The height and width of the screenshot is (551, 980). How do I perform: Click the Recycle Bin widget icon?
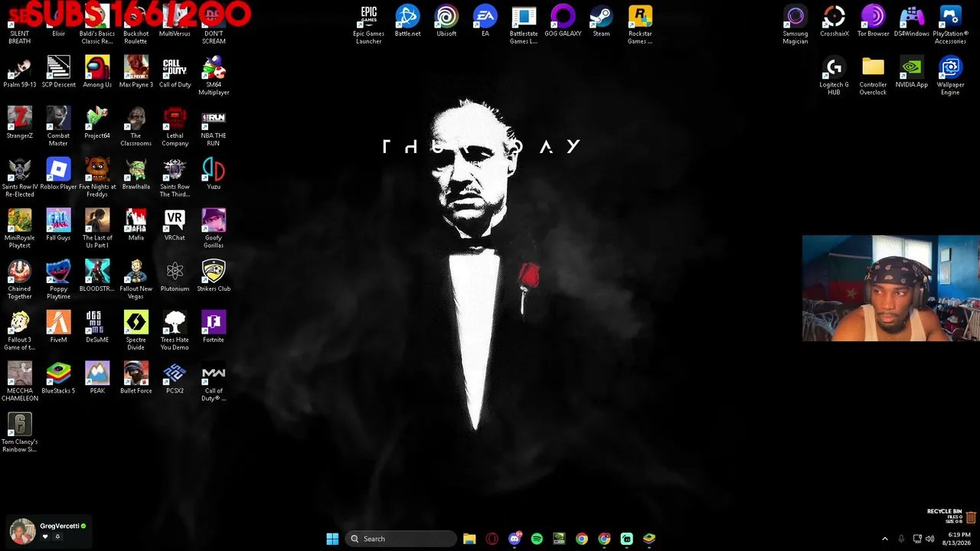pos(971,518)
